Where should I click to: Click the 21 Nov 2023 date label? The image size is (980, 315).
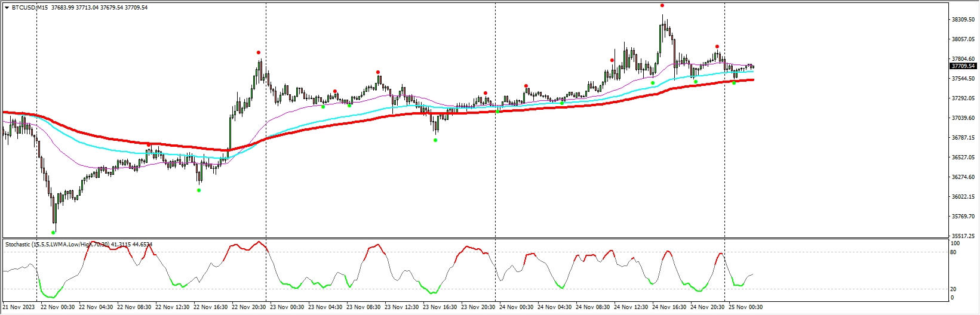pos(19,308)
